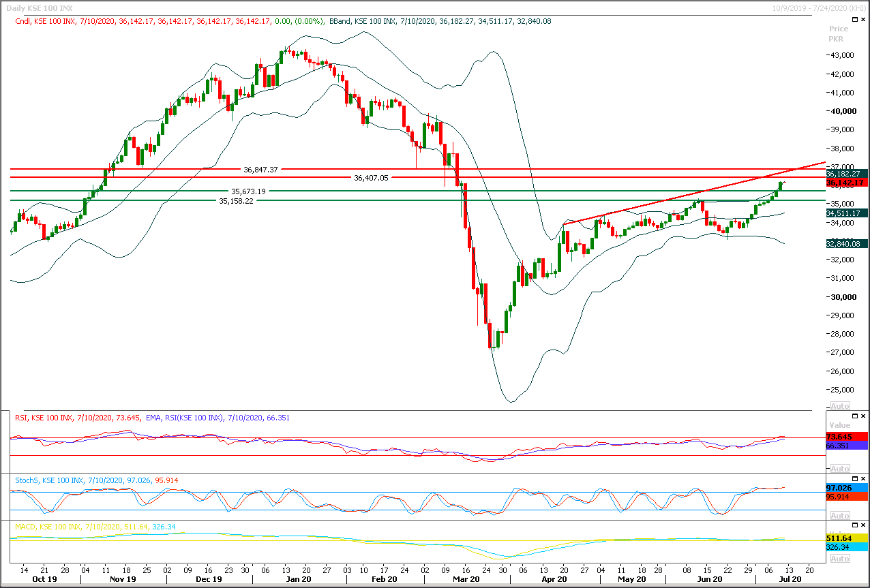Click the 'Mar 20' month label
The height and width of the screenshot is (588, 870).
pos(466,579)
